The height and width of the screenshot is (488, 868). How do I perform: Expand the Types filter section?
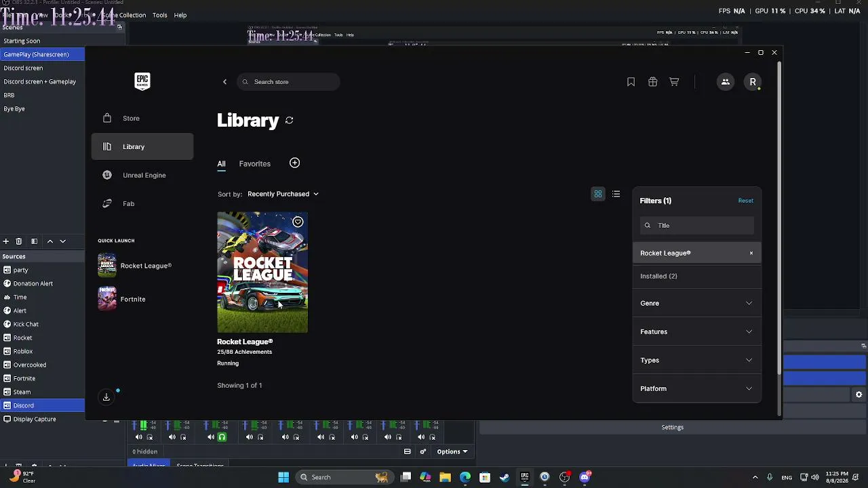[697, 361]
